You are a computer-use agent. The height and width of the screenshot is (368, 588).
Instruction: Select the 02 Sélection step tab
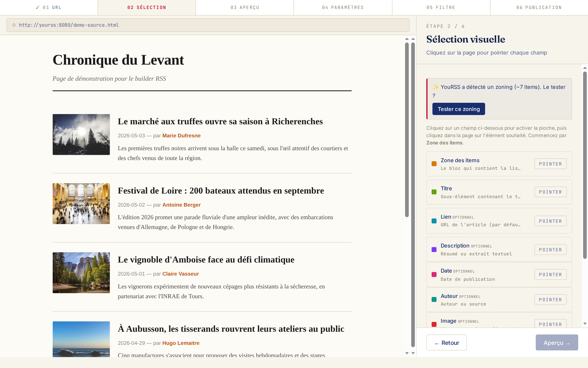[x=147, y=7]
